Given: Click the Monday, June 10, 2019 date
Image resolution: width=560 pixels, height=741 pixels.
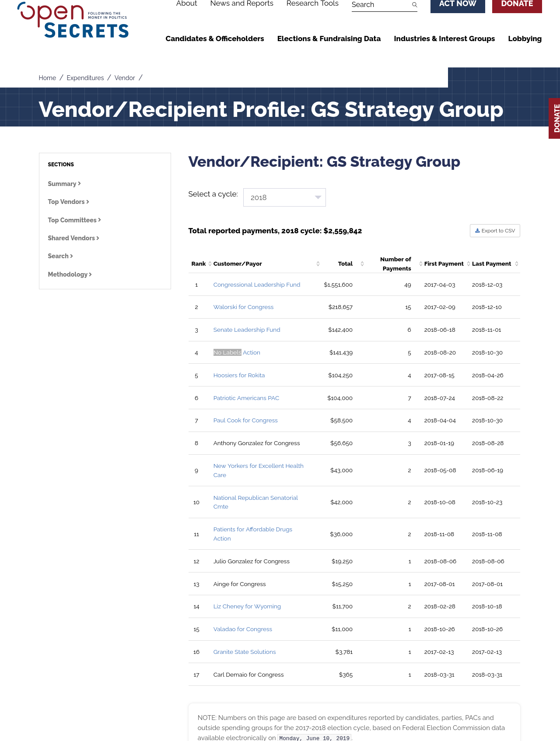Looking at the screenshot, I should [315, 738].
